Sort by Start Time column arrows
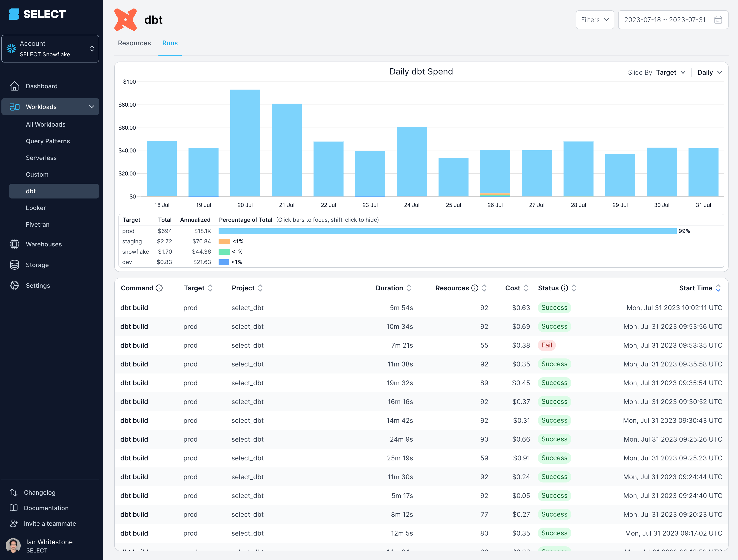 pos(718,288)
